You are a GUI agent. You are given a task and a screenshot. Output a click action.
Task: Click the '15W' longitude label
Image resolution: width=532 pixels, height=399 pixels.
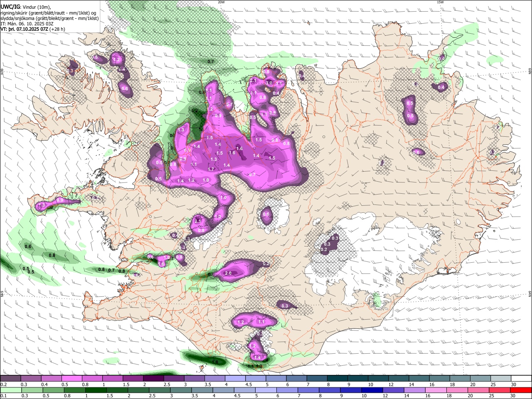(440, 2)
